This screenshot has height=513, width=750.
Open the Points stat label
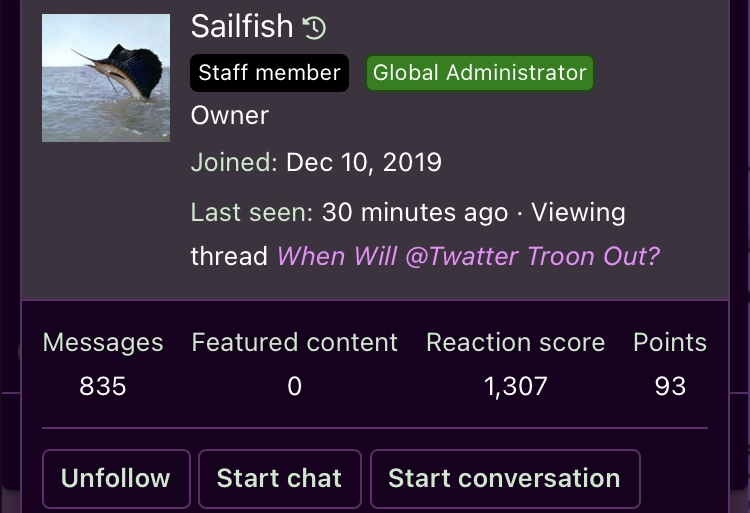[x=670, y=343]
